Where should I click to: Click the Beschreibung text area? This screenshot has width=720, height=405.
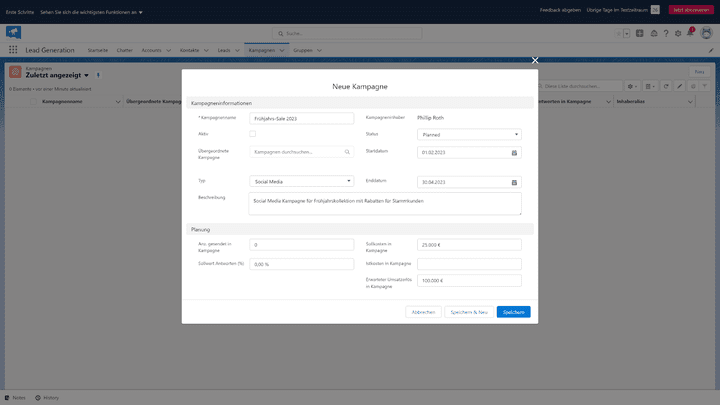[x=386, y=203]
